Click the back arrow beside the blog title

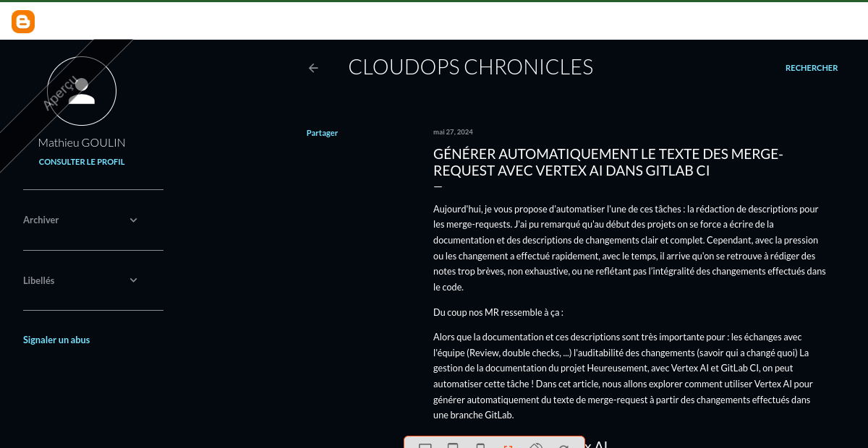point(313,68)
